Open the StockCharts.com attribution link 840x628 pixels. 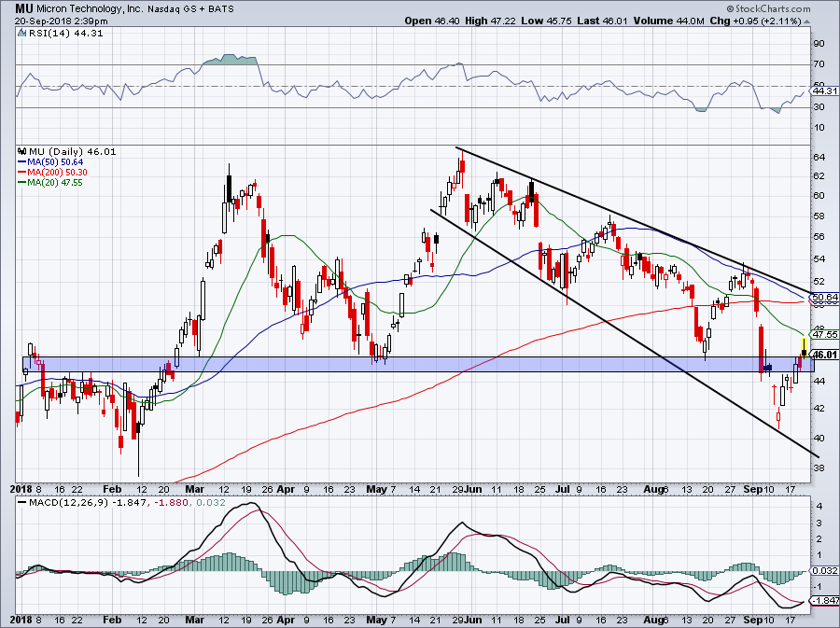coord(769,8)
